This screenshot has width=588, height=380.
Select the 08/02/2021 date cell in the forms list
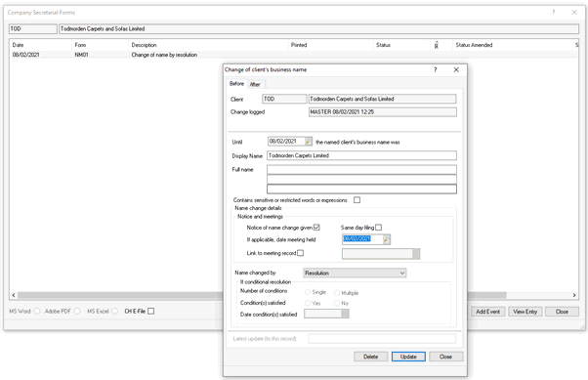[25, 55]
